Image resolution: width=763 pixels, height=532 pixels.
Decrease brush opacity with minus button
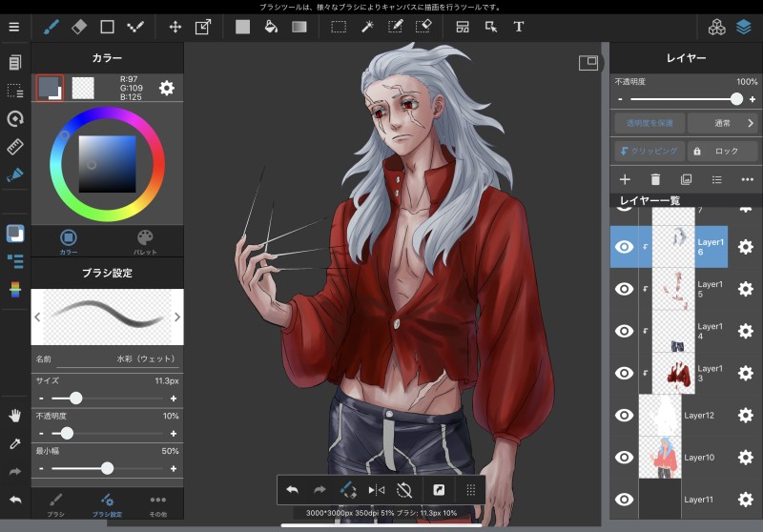click(41, 433)
